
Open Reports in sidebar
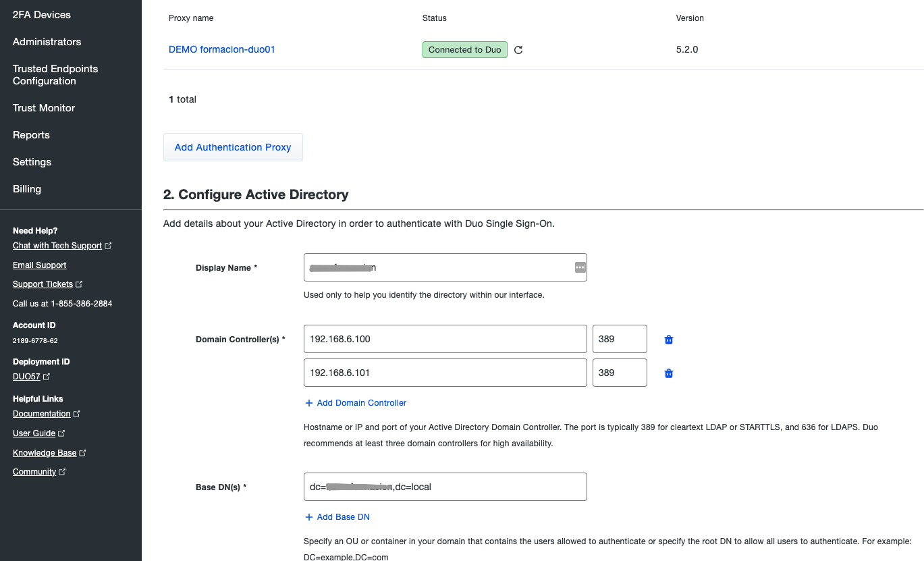[31, 135]
